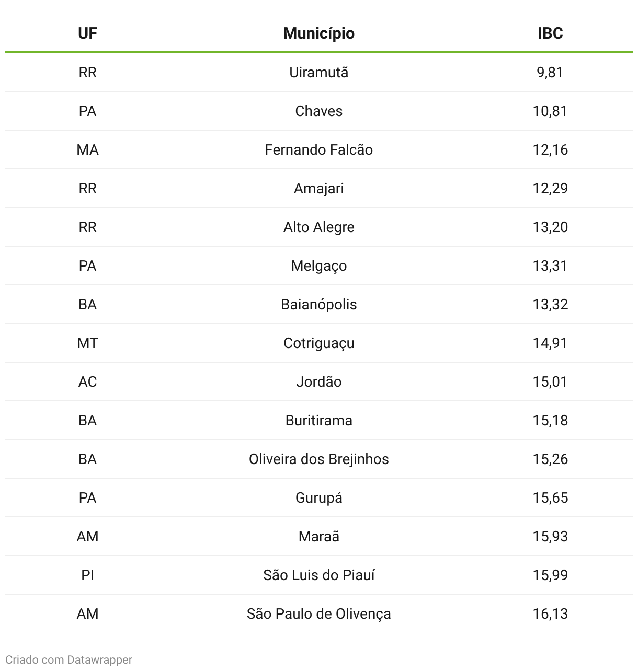The width and height of the screenshot is (638, 672).
Task: Open the Criado com Datawrapper link
Action: 69,660
